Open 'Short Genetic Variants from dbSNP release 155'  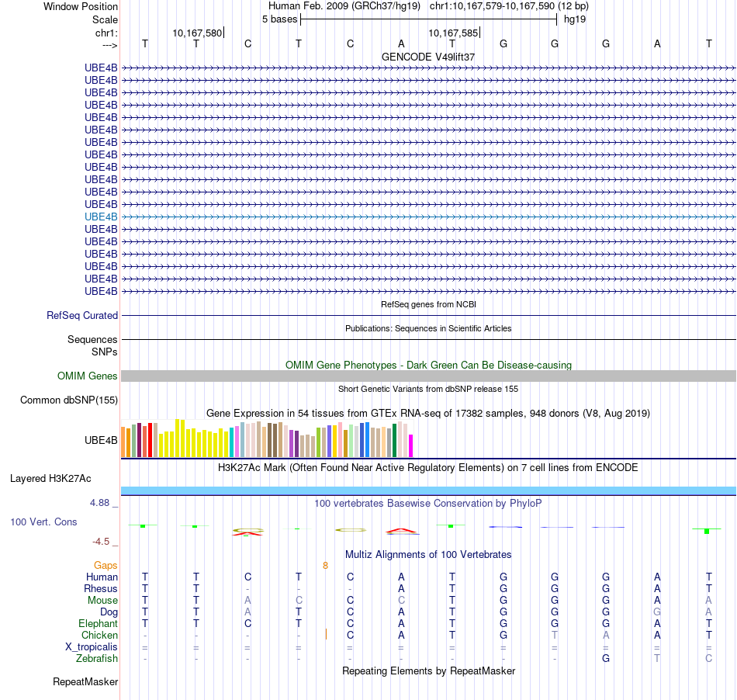428,390
